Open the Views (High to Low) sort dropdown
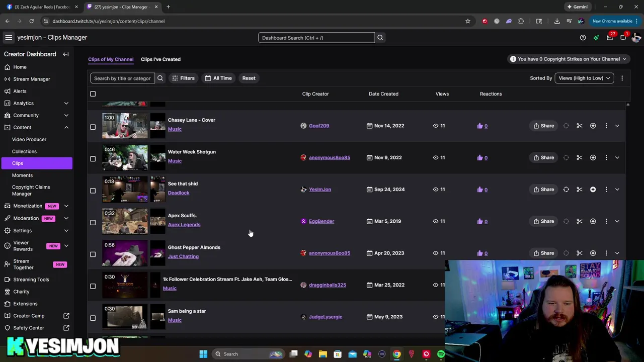 pyautogui.click(x=584, y=78)
